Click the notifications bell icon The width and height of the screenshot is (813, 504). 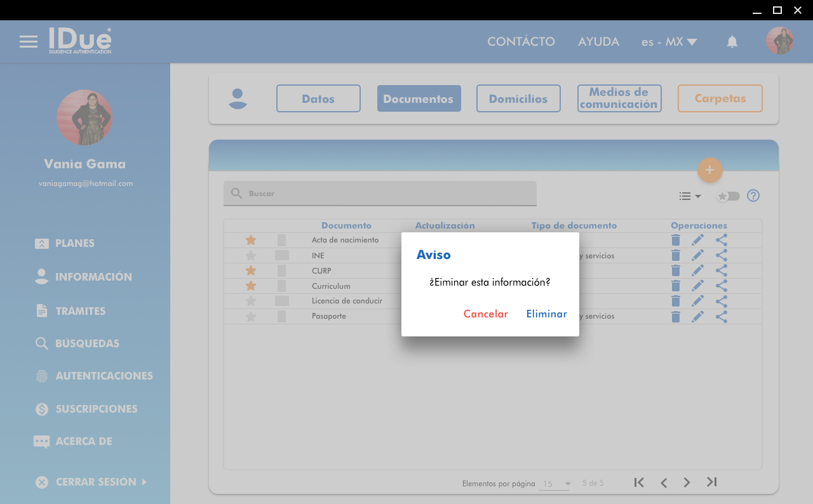coord(732,42)
